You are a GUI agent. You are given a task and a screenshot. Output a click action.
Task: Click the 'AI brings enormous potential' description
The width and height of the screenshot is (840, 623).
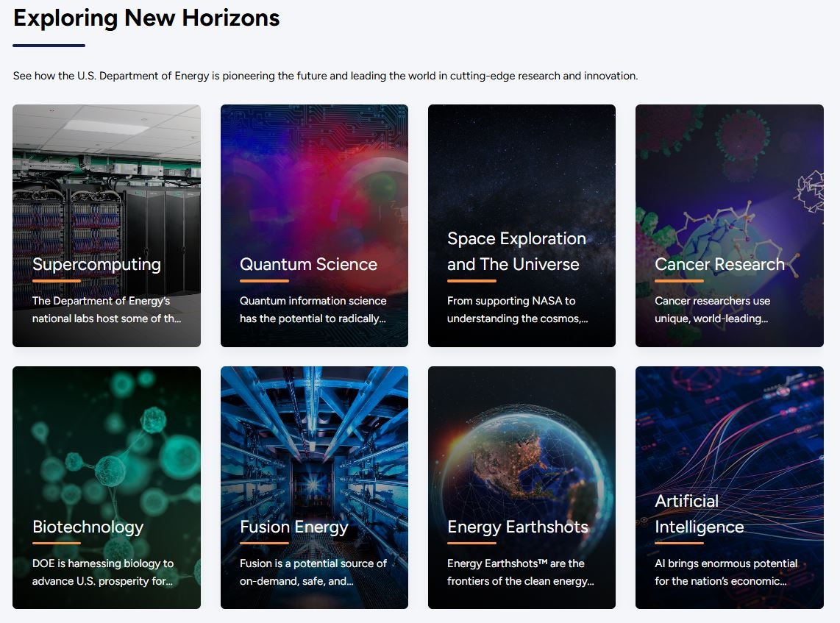726,572
